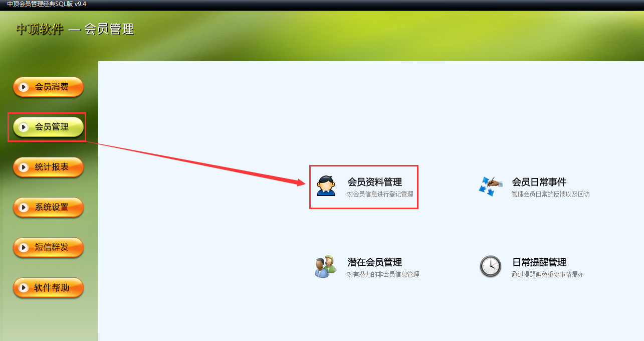Open 系统设置 from the sidebar
Image resolution: width=644 pixels, height=341 pixels.
coord(48,207)
